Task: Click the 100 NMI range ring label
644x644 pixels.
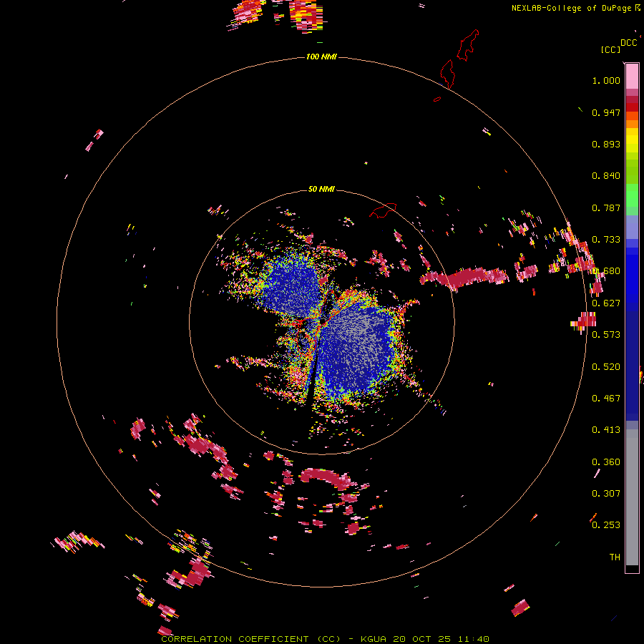Action: (x=321, y=57)
